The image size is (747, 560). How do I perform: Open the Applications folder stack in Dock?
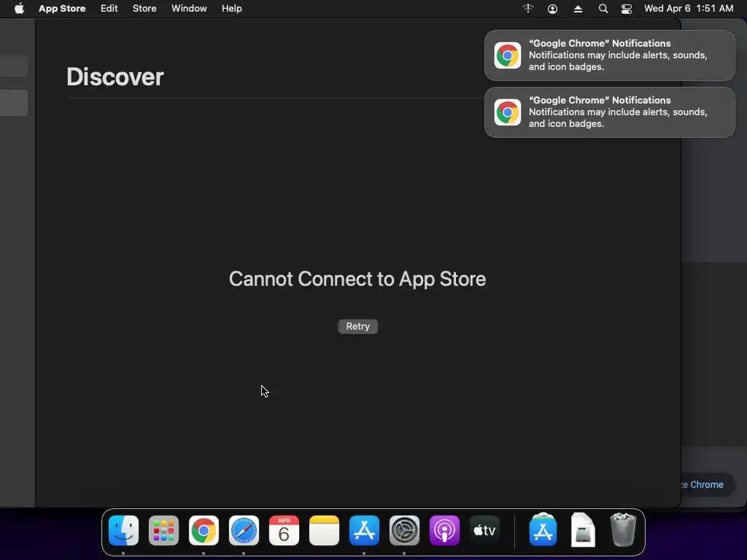coord(543,530)
